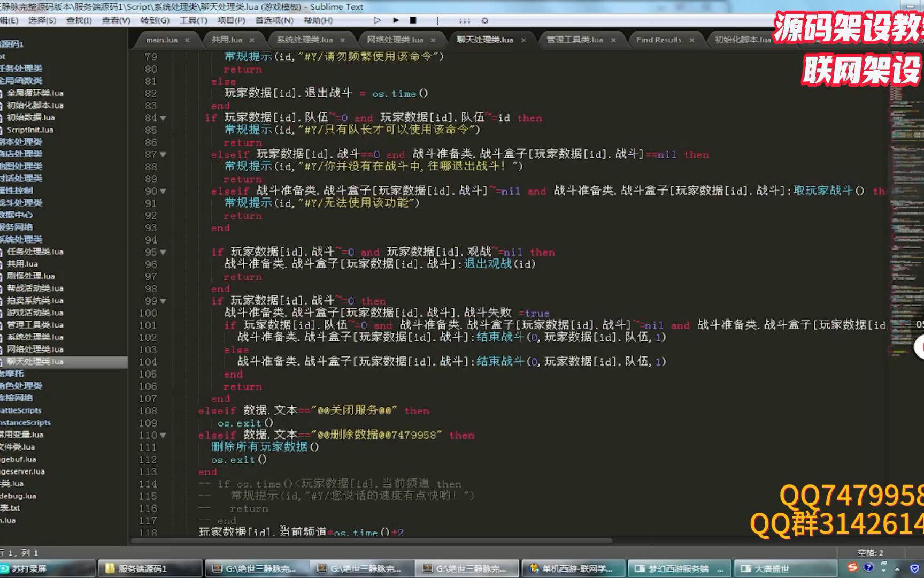Open the 大唐盛世 taskbar window
The image size is (924, 578).
tap(785, 568)
